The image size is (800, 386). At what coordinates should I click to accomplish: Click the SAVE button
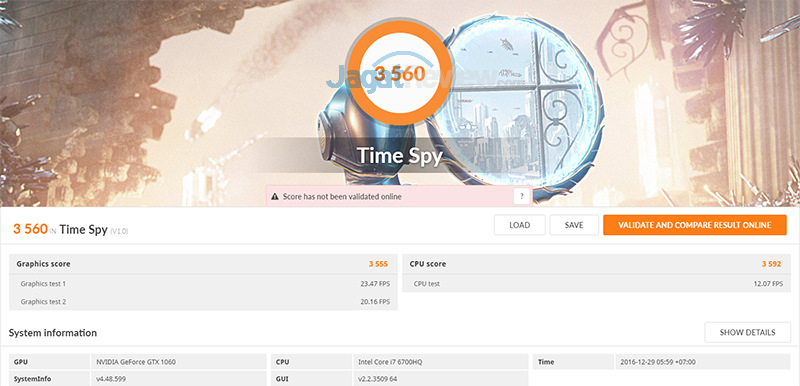pyautogui.click(x=574, y=225)
